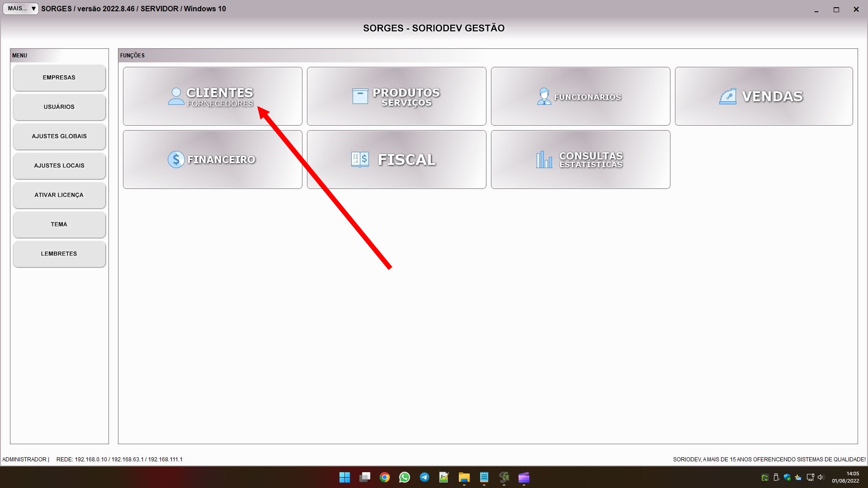Click the Ativar Licença button
This screenshot has width=868, height=488.
pos(59,195)
